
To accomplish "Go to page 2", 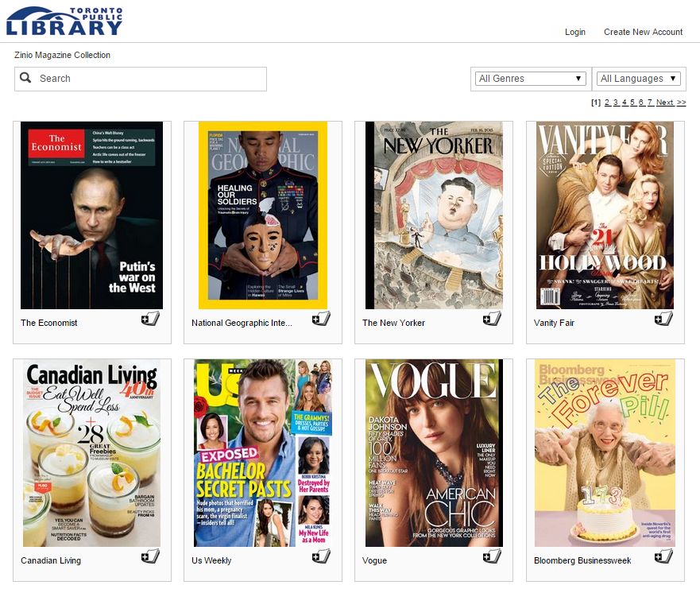I will coord(607,103).
